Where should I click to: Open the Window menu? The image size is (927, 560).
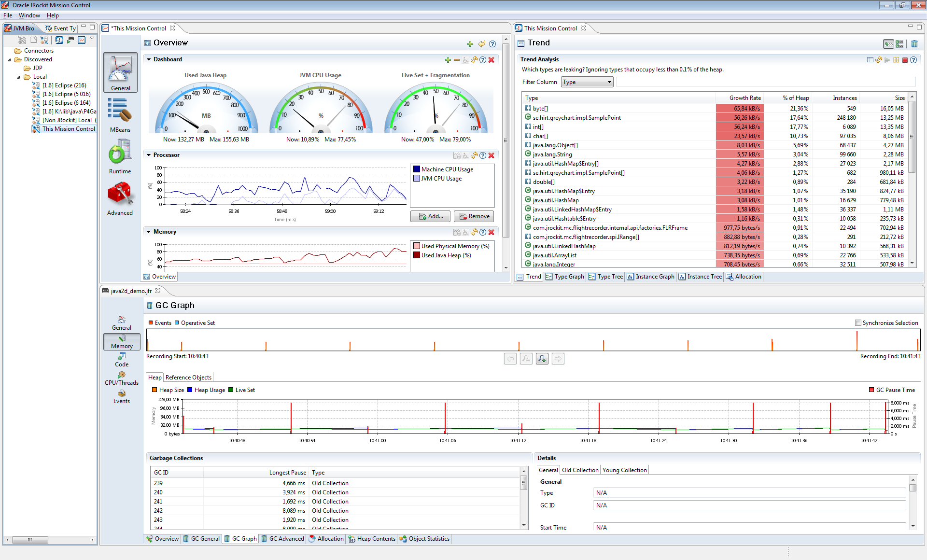[x=29, y=15]
